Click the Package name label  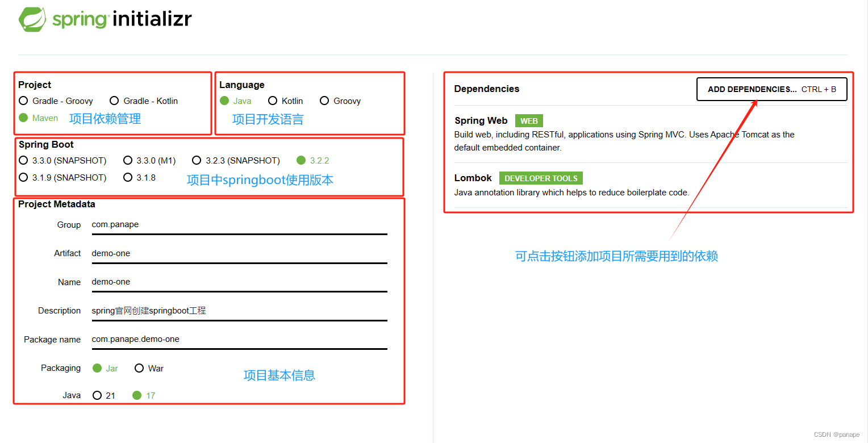pyautogui.click(x=52, y=340)
